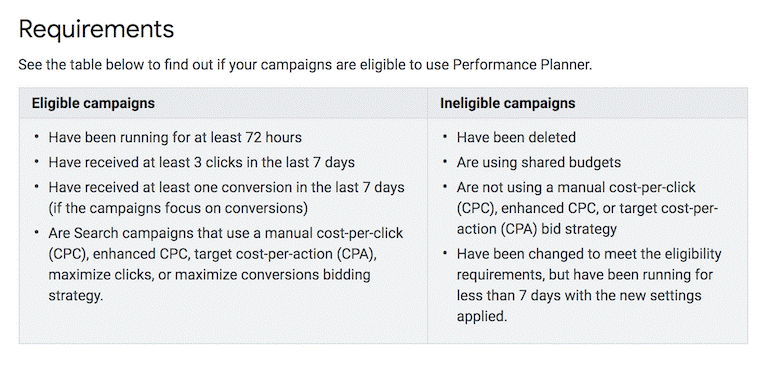Viewport: 770px width, 366px height.
Task: Click the "Have been deleted" bullet
Action: click(x=516, y=137)
